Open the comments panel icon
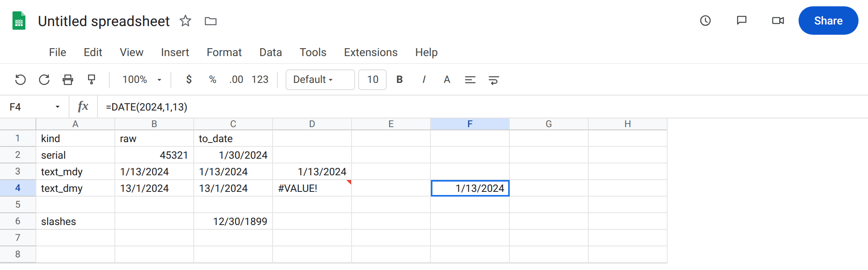This screenshot has width=868, height=270. coord(742,21)
